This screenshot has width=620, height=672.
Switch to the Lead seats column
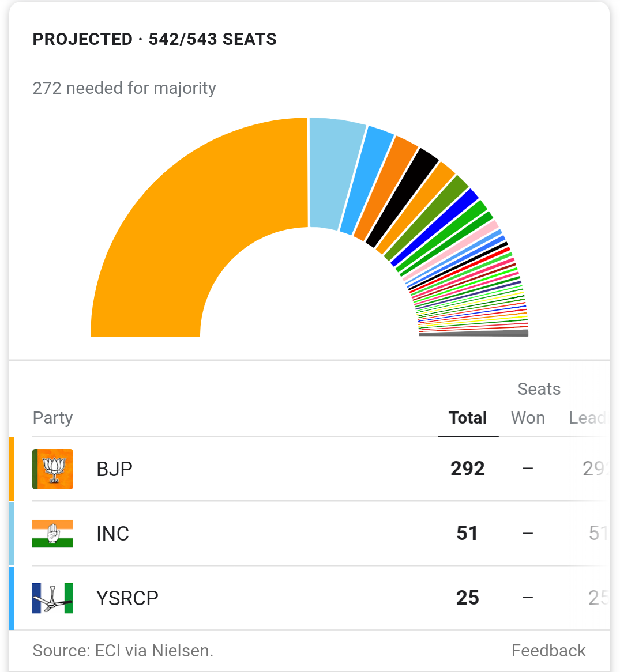(587, 418)
